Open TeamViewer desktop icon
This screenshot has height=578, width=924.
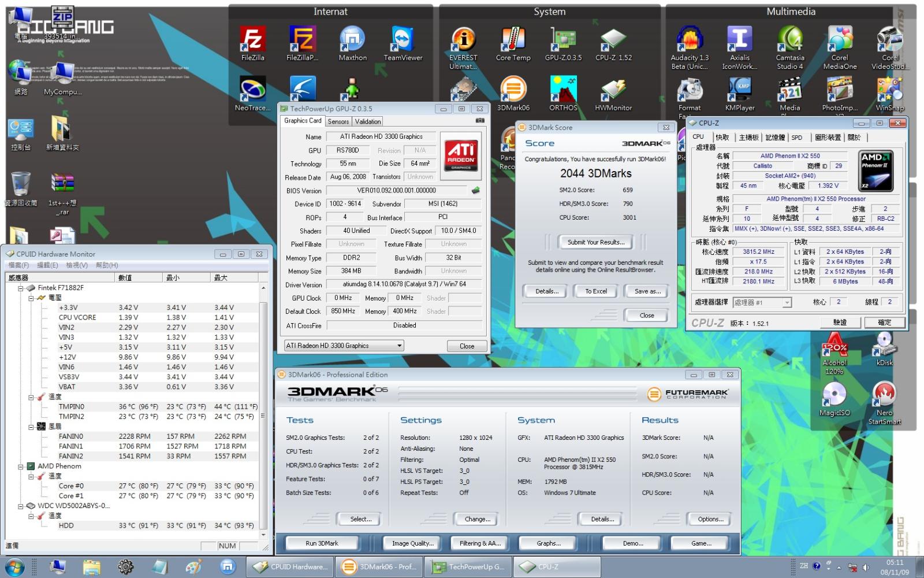[x=403, y=44]
